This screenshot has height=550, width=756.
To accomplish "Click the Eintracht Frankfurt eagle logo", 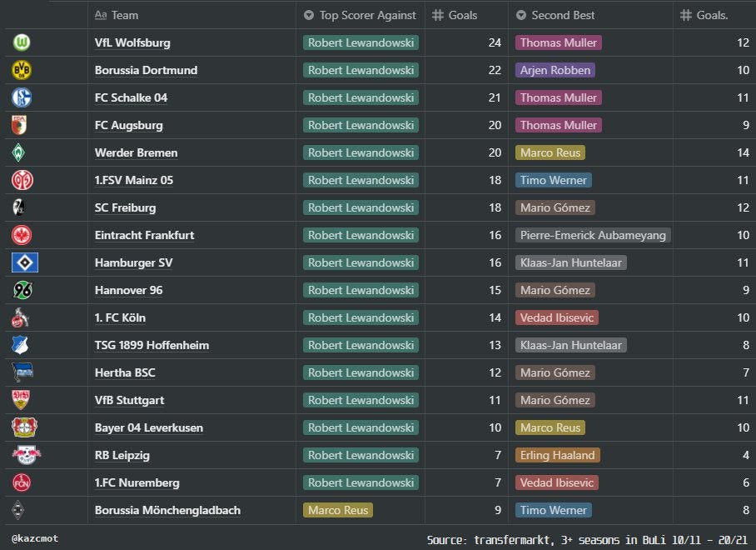I will coord(21,235).
